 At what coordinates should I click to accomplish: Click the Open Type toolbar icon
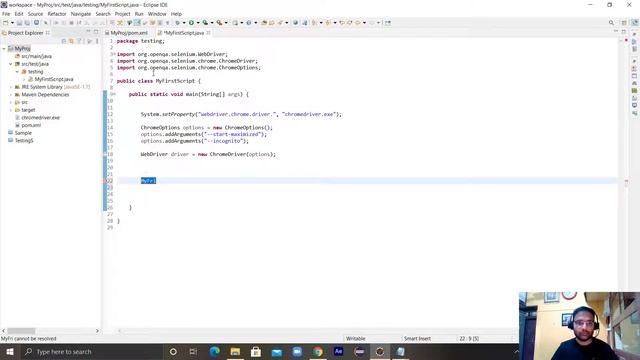coord(264,23)
